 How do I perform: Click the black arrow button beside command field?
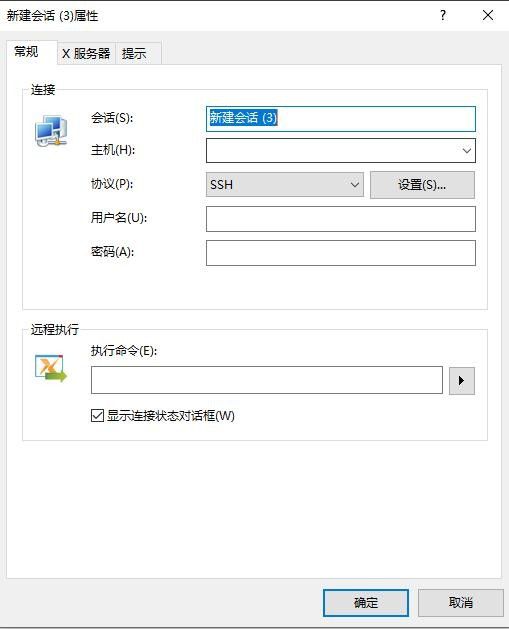(x=461, y=380)
